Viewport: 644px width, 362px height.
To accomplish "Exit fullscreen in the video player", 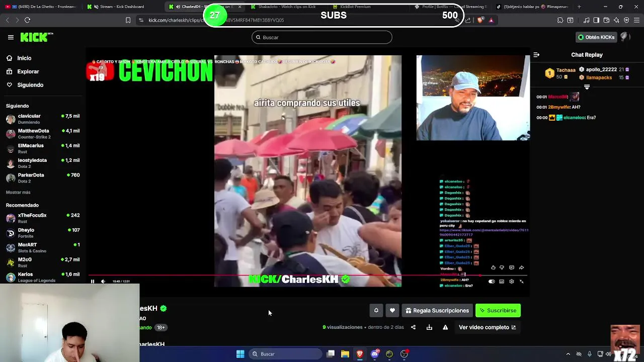I will 521,282.
